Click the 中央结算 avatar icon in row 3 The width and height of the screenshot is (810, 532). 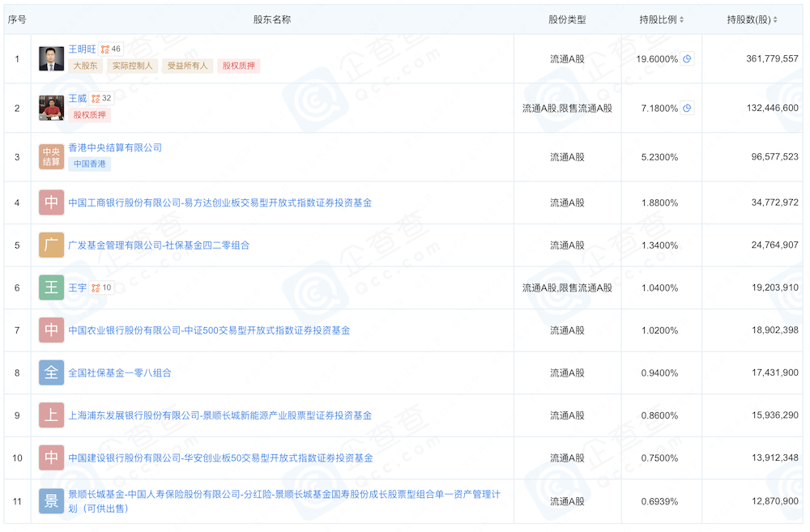(x=51, y=158)
